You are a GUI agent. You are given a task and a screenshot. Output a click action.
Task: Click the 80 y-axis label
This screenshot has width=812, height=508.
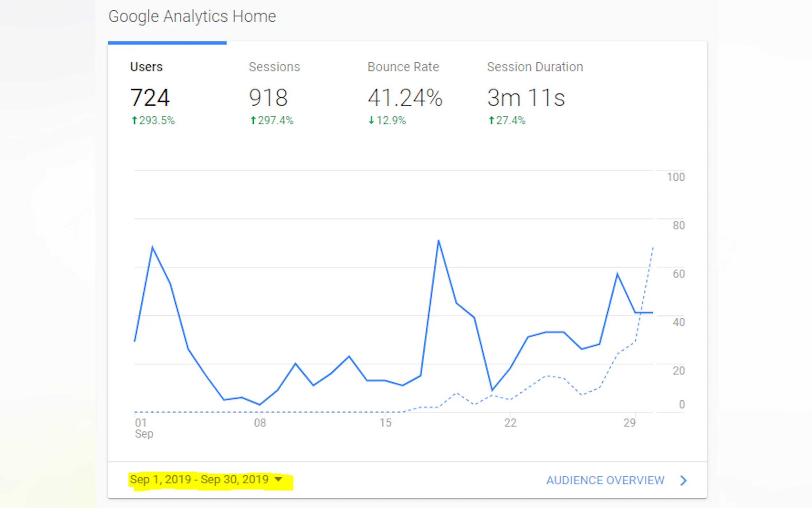pos(678,226)
